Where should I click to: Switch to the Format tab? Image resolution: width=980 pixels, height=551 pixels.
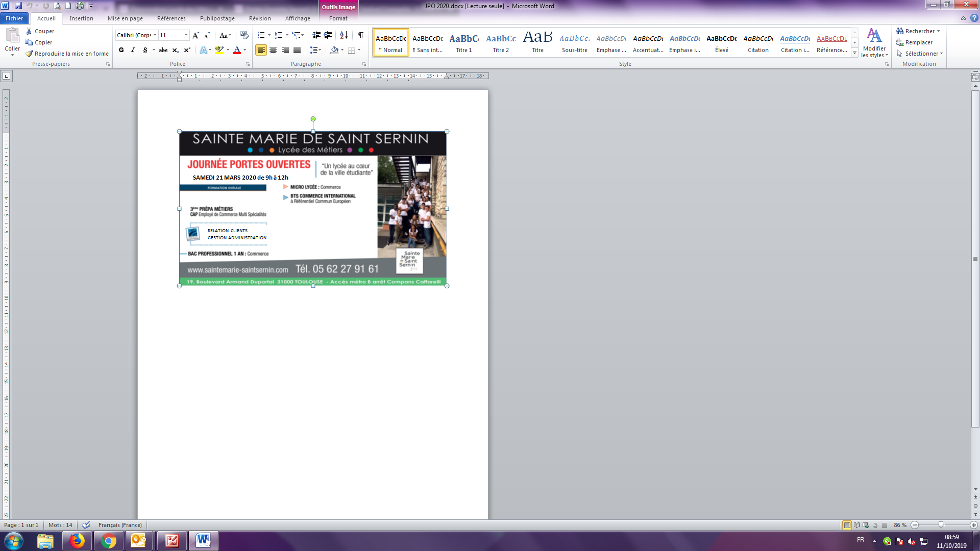(338, 18)
